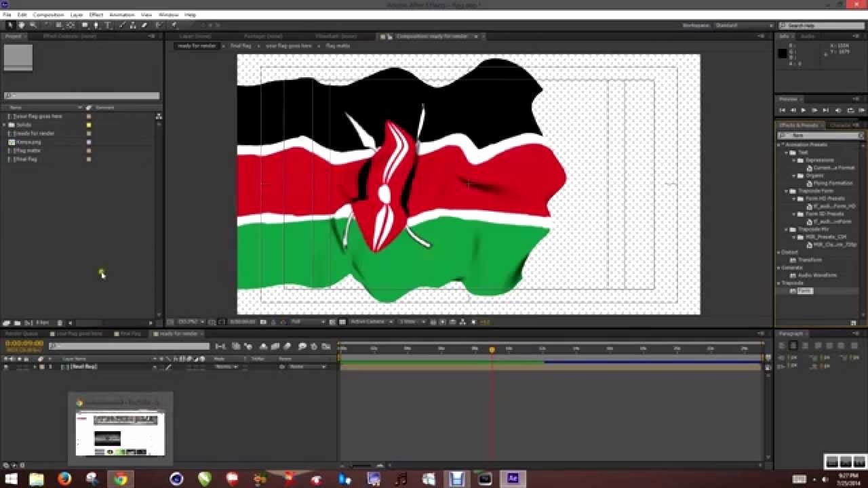Image resolution: width=868 pixels, height=488 pixels.
Task: Open the layer blending Mode dropdown
Action: (x=226, y=367)
